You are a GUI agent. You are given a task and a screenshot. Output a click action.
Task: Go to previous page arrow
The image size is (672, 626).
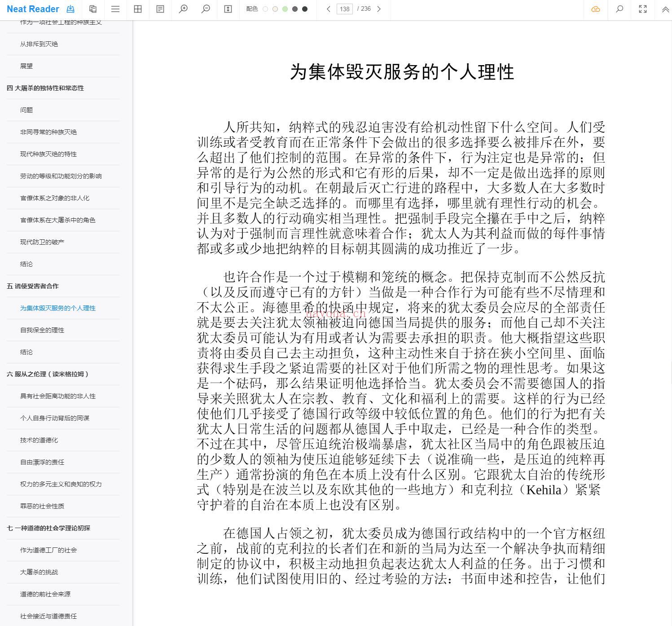tap(329, 9)
